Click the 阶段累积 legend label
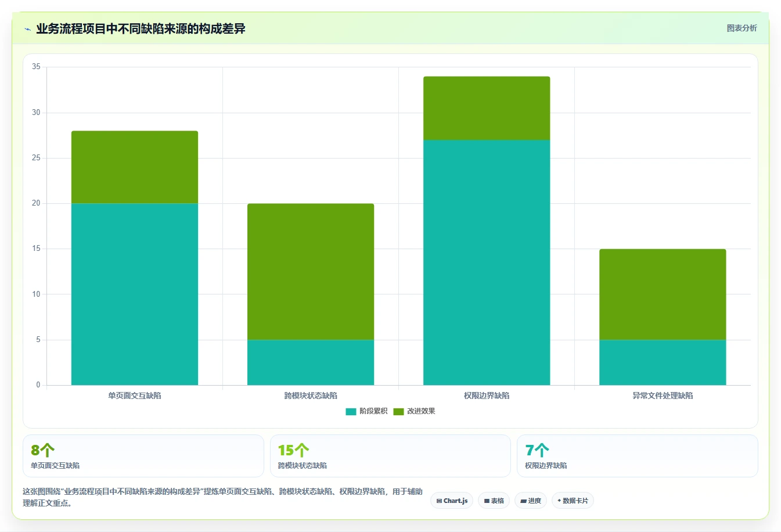The height and width of the screenshot is (532, 781). tap(373, 411)
